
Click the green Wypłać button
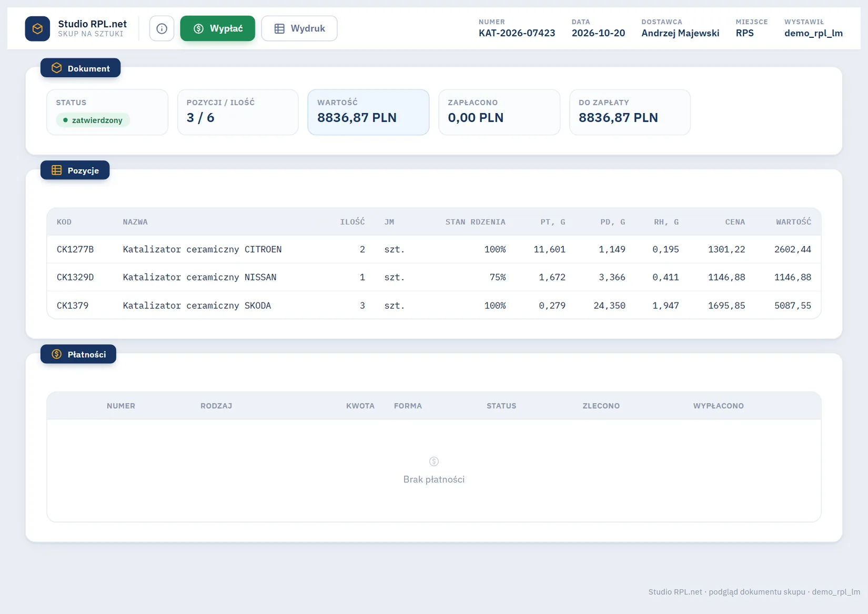[217, 28]
